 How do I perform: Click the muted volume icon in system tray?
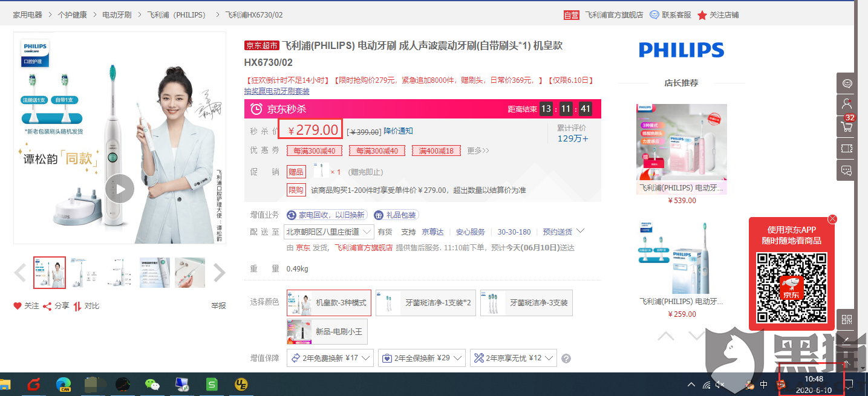click(x=720, y=385)
